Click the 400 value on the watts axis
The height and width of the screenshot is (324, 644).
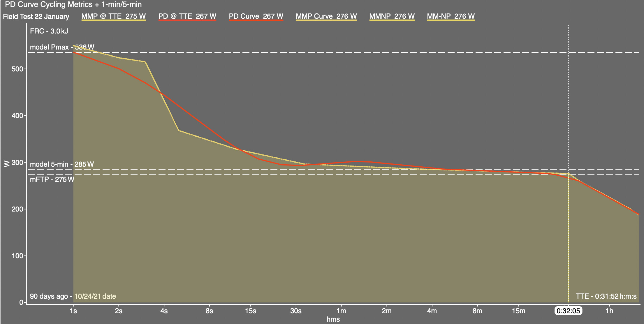[x=17, y=116]
